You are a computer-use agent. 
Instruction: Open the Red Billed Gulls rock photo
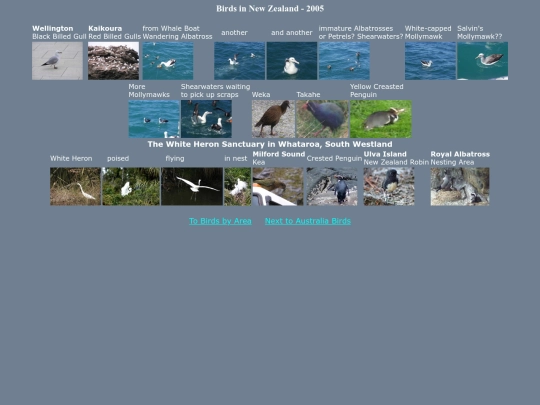(x=113, y=61)
